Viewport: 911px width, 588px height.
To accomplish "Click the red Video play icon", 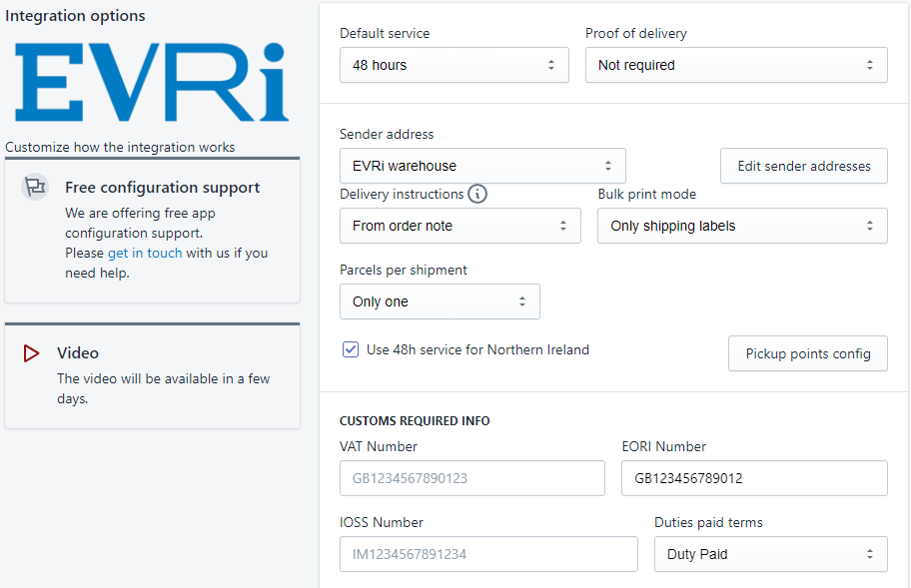I will point(31,353).
